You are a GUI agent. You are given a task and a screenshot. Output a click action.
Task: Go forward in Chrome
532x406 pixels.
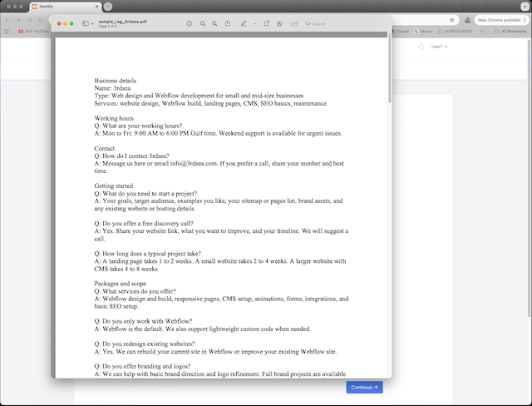pyautogui.click(x=18, y=20)
